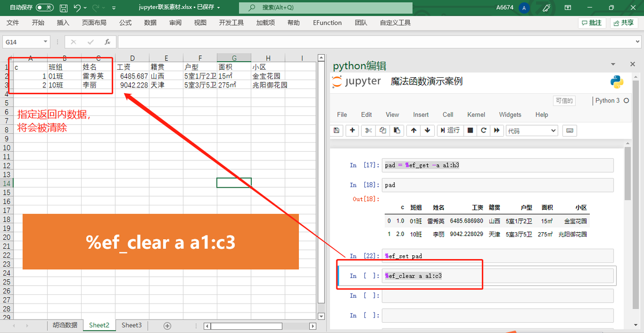Select the row 14 header
This screenshot has width=644, height=333.
6,183
